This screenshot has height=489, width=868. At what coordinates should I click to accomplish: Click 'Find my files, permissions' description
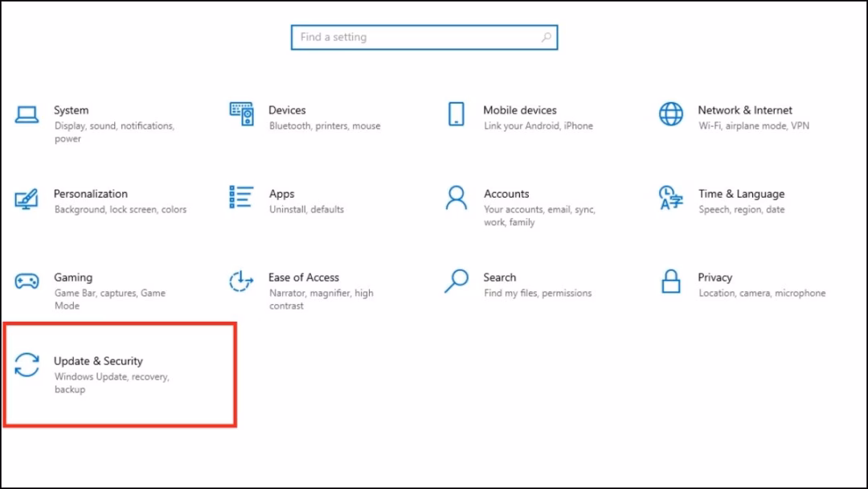(x=538, y=294)
